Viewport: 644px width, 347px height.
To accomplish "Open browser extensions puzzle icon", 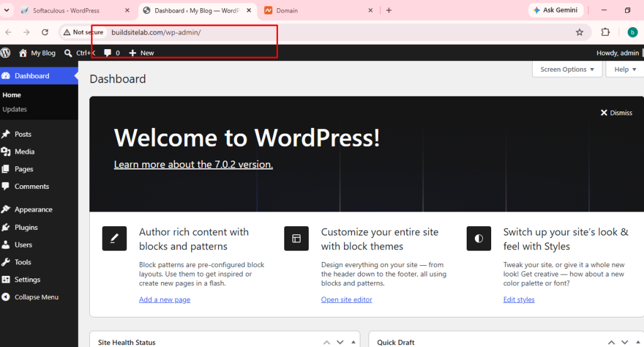I will click(x=606, y=32).
